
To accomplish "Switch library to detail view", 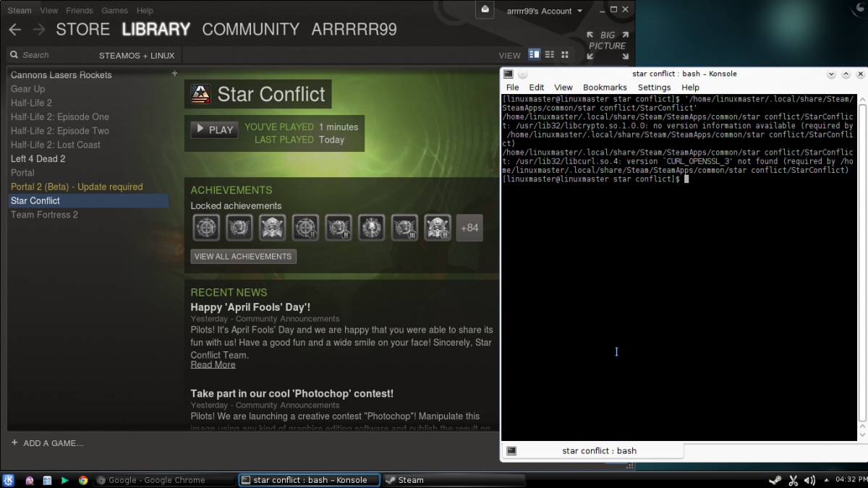I will click(x=535, y=54).
